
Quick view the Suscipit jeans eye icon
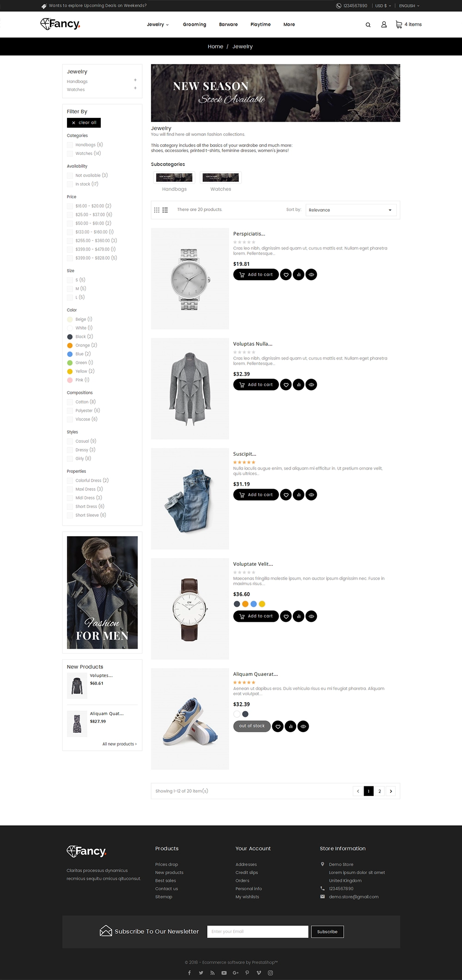pos(311,495)
